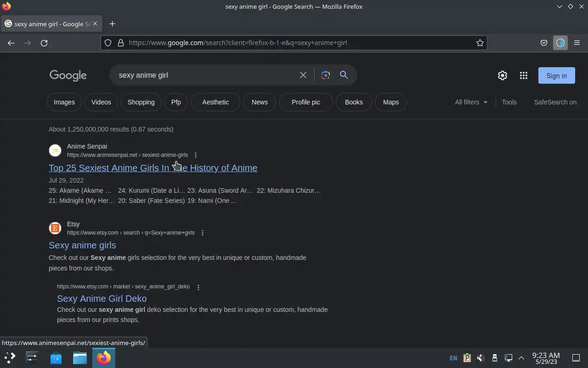
Task: Jump to 19: Nami sublink
Action: [x=212, y=201]
